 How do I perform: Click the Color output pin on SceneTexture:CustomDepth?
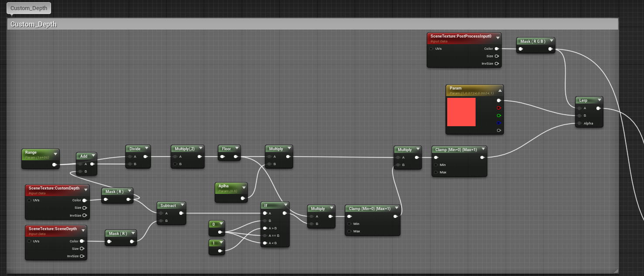[x=84, y=200]
